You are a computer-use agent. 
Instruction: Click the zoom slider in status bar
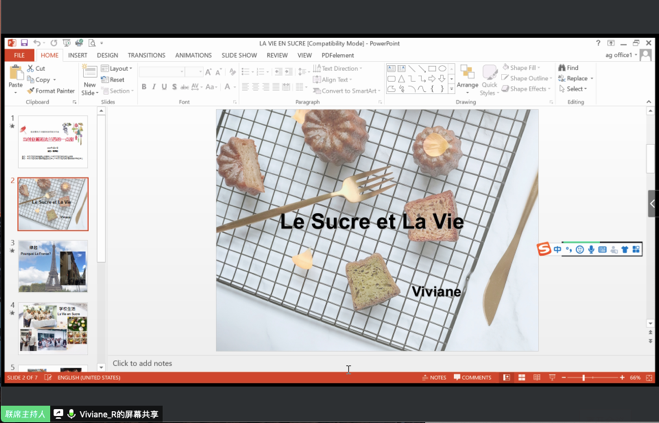585,378
